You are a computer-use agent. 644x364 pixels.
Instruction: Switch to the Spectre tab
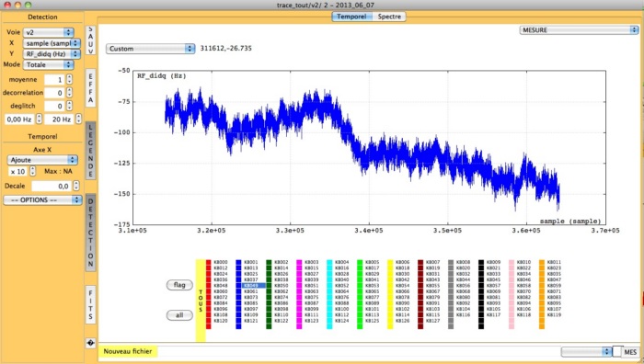pyautogui.click(x=389, y=17)
